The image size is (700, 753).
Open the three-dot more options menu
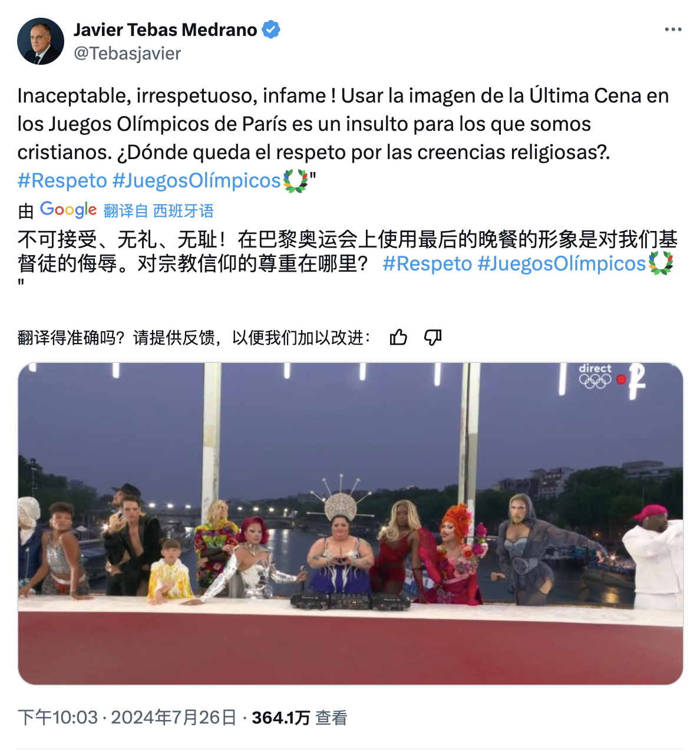tap(673, 29)
